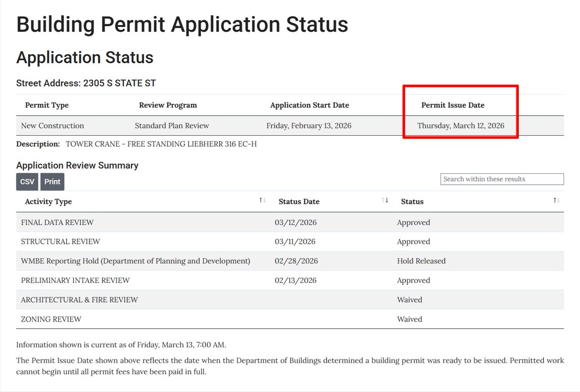Click Approved status for PRELIMINARY INTAKE REVIEW
This screenshot has width=580, height=392.
(414, 280)
